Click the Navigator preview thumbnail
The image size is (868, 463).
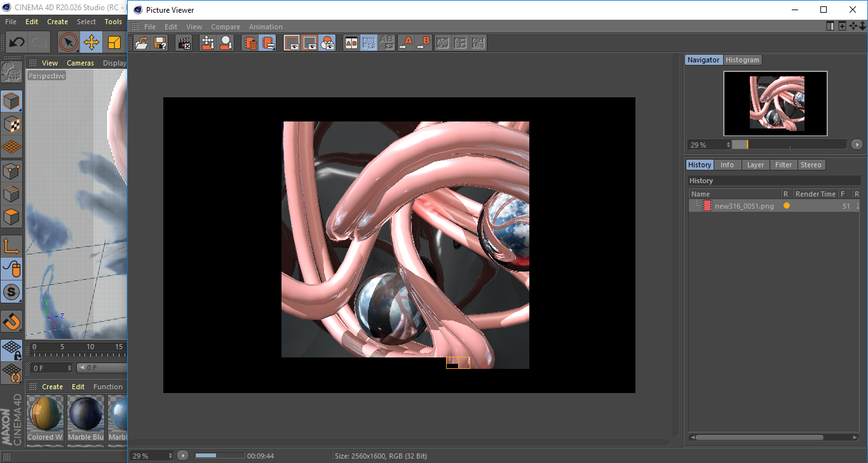[x=775, y=104]
